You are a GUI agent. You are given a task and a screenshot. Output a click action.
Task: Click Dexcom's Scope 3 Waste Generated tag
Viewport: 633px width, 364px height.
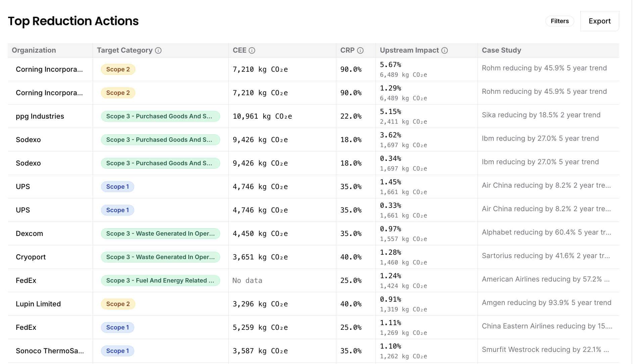point(160,234)
